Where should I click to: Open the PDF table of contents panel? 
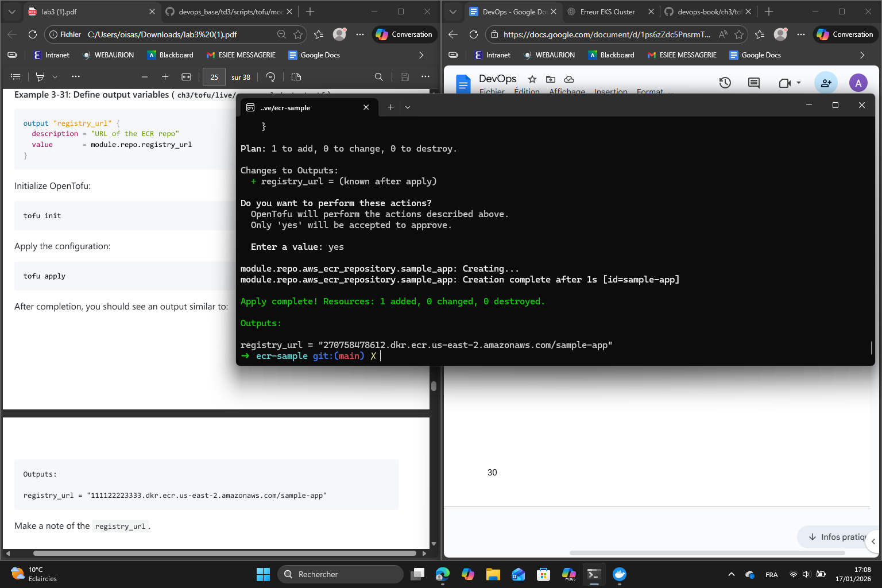tap(16, 76)
